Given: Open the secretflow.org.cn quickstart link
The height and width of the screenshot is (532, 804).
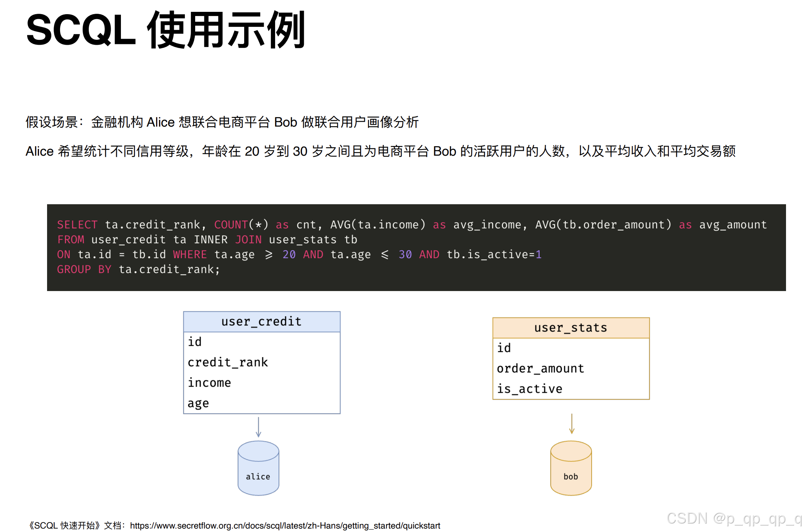Looking at the screenshot, I should pos(285,525).
